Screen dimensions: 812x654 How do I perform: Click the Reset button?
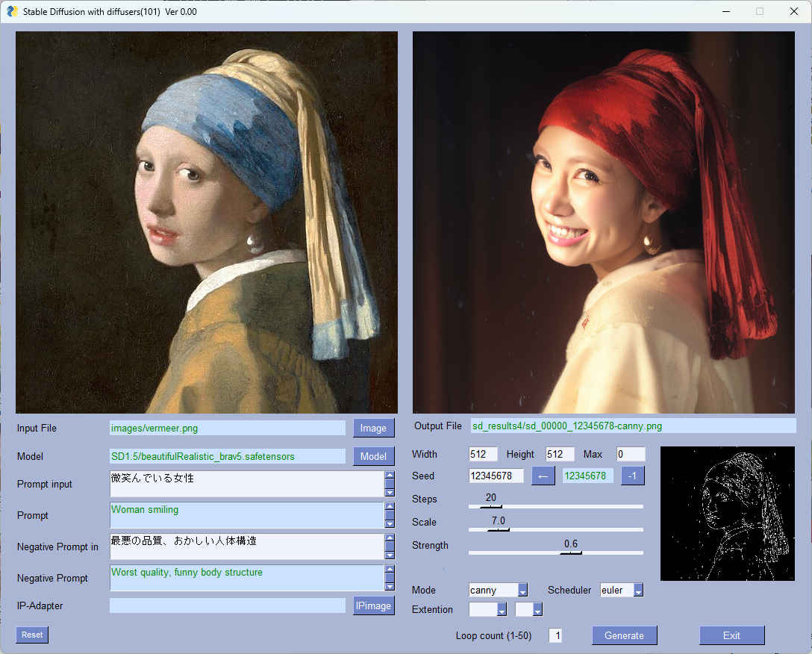(x=32, y=635)
